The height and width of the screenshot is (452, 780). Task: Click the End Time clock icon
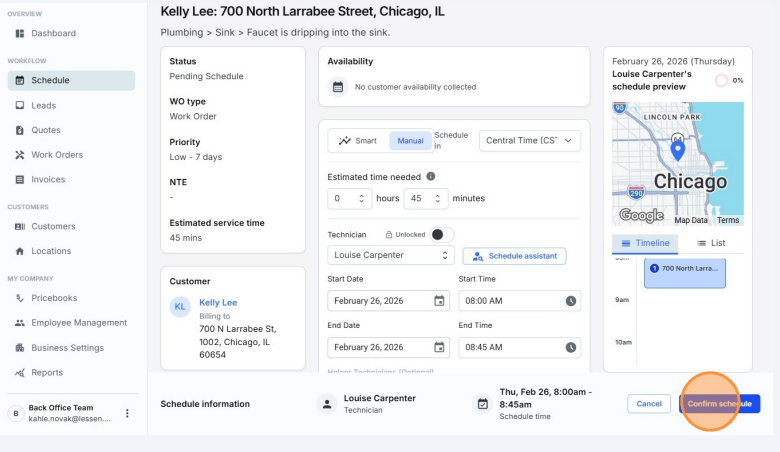pyautogui.click(x=570, y=348)
